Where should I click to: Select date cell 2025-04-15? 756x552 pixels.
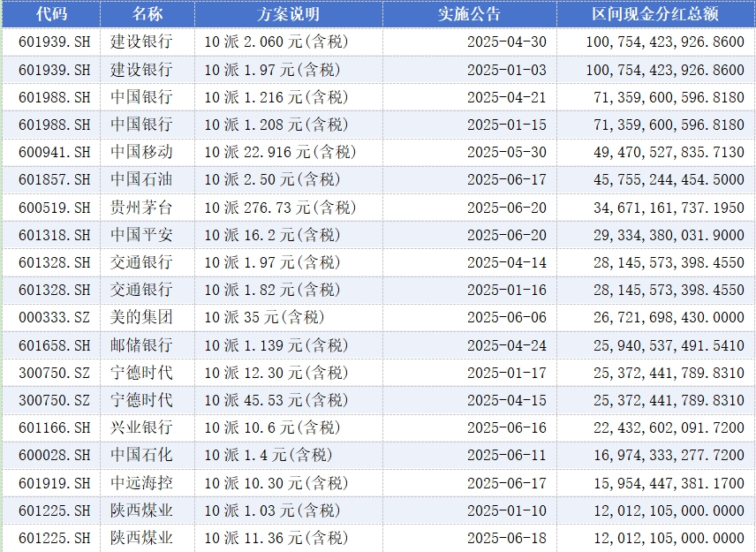coord(469,401)
